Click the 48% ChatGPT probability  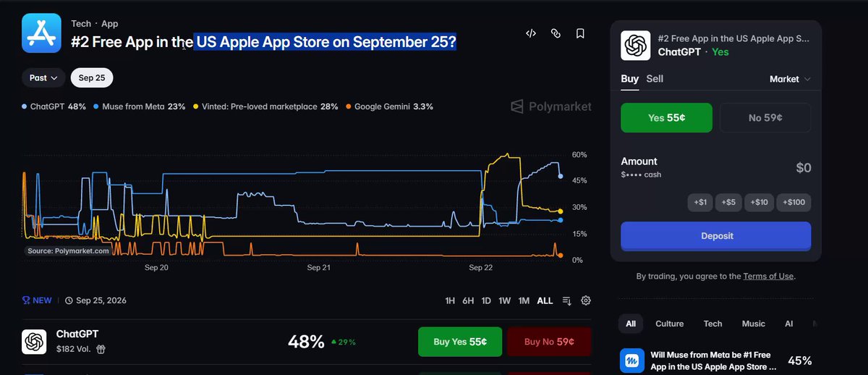click(306, 342)
